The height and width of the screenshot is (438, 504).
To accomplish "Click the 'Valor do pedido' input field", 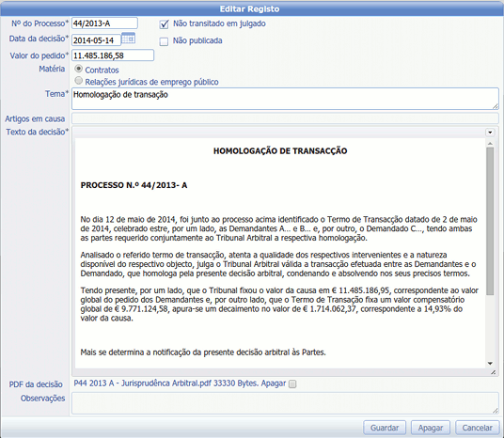I will [113, 55].
